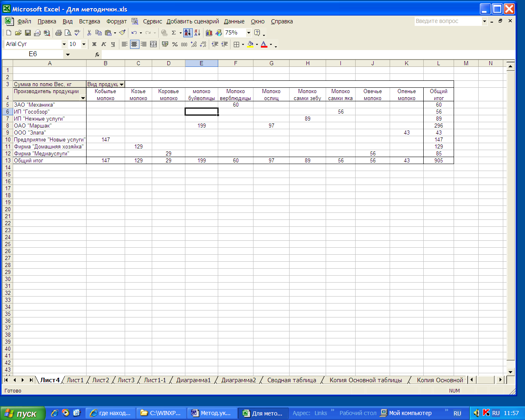This screenshot has height=420, width=525.
Task: Select column header F
Action: (235, 63)
